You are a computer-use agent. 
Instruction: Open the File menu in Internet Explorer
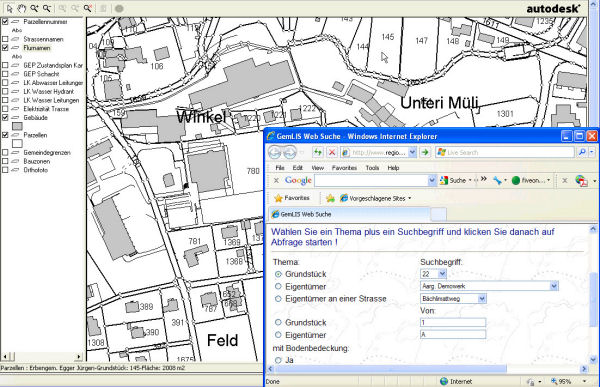point(280,168)
